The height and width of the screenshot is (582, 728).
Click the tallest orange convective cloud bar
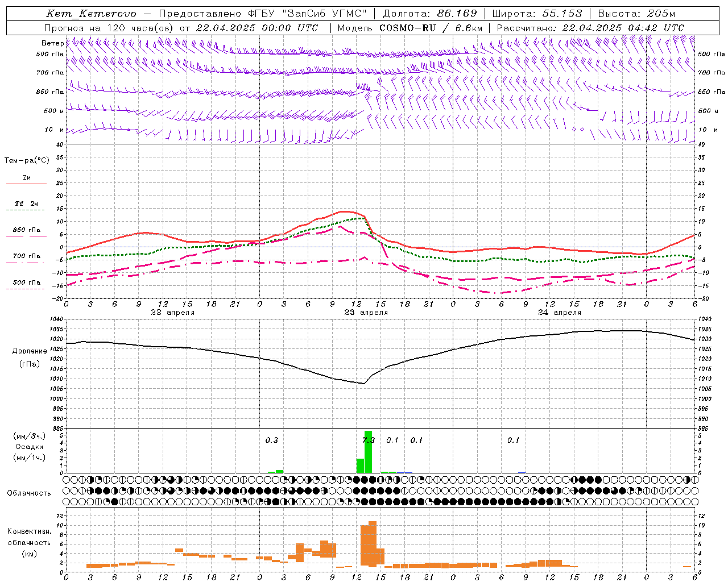(373, 544)
